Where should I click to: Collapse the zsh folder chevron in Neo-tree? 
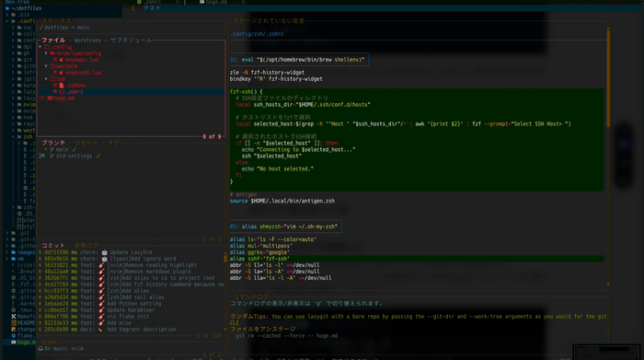tap(13, 137)
